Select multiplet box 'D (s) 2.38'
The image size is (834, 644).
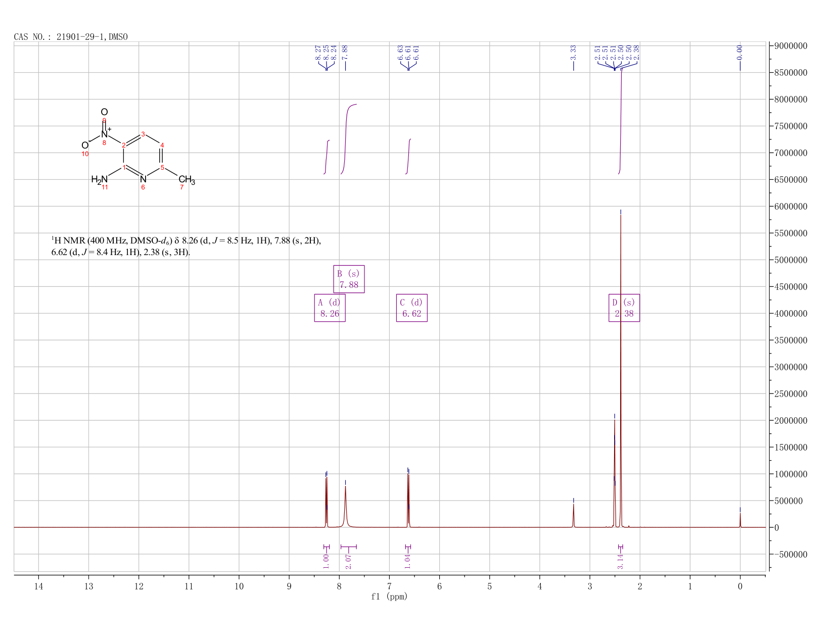point(624,308)
